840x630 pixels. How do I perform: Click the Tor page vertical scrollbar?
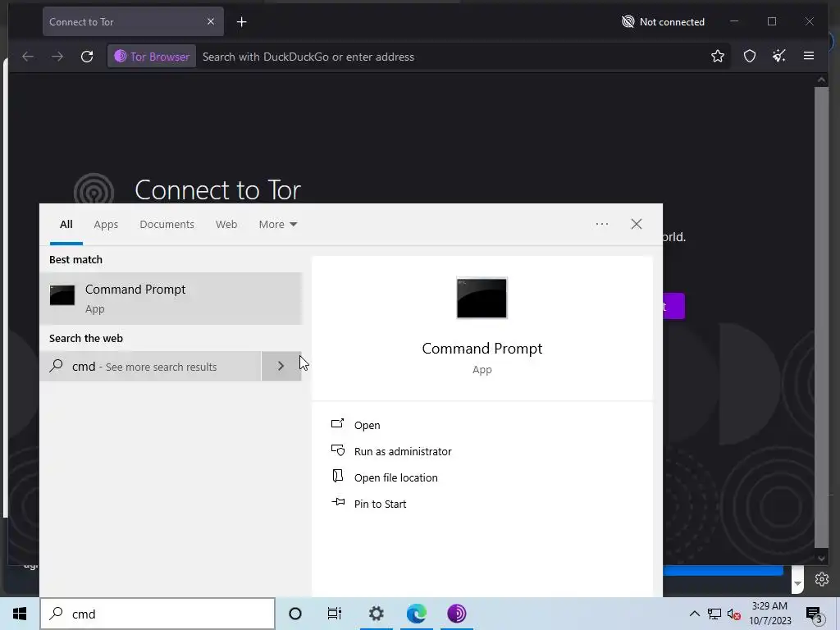[x=821, y=318]
